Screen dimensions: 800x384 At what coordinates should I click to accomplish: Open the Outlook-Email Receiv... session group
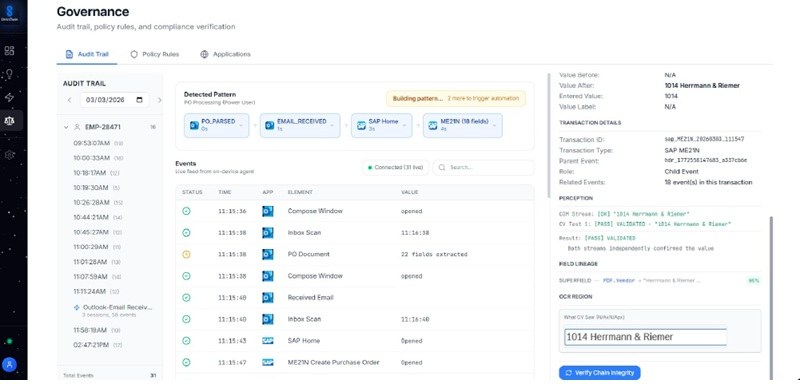[x=113, y=311]
